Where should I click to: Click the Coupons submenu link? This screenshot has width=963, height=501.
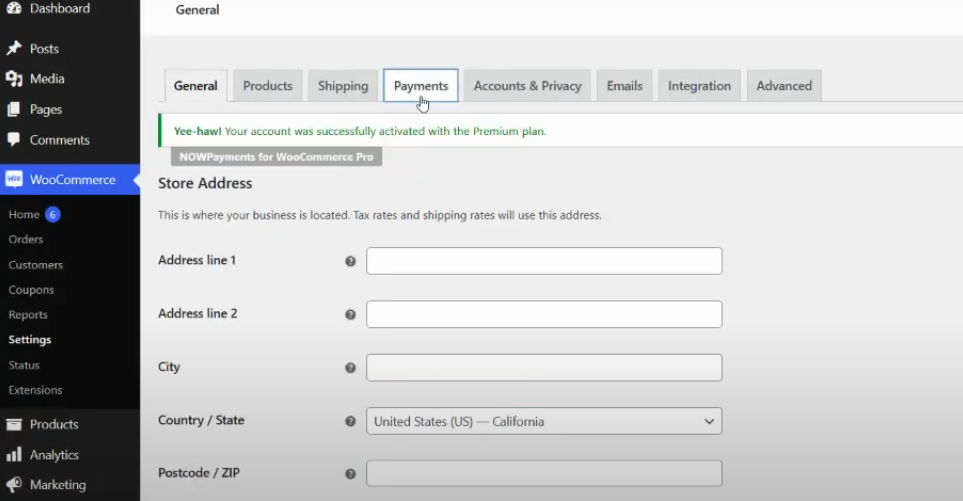click(31, 290)
